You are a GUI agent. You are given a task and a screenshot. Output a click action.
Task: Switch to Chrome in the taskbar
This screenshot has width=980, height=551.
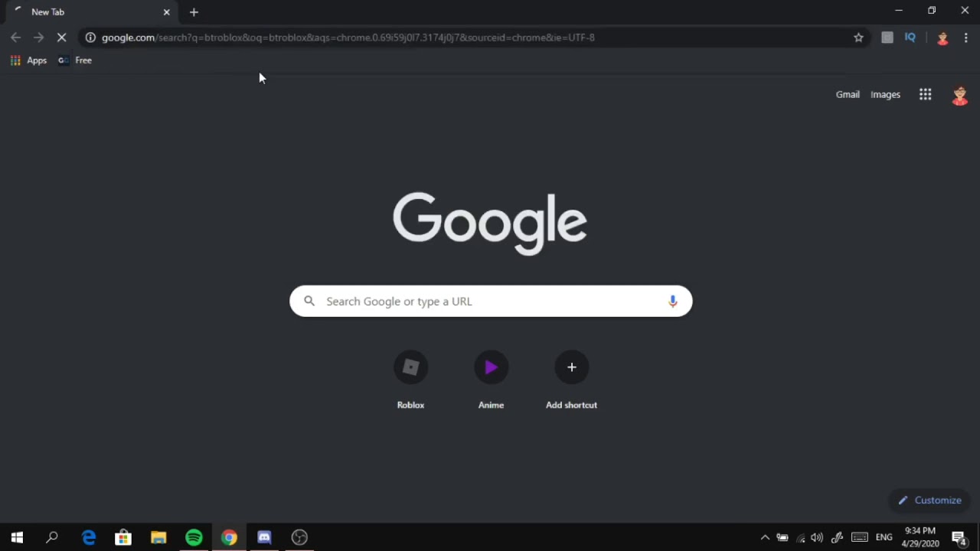point(229,537)
